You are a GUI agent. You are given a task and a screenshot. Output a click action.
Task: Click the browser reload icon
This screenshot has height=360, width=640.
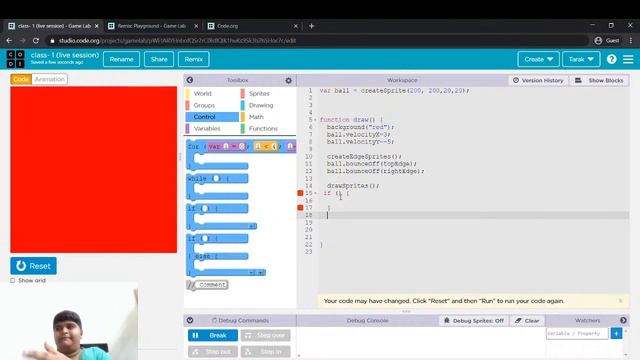coord(36,41)
